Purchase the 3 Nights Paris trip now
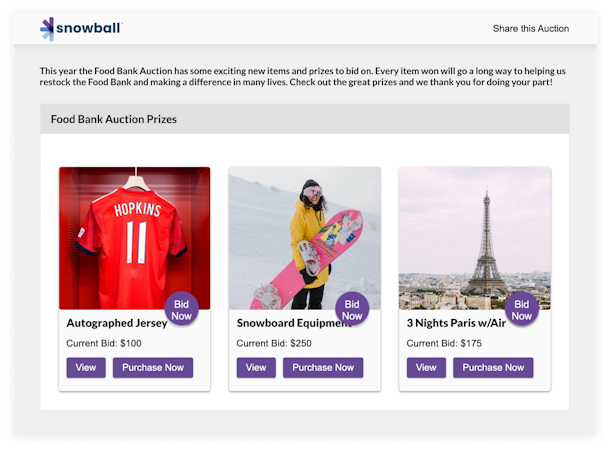Viewport: 610px width, 450px height. click(x=493, y=367)
